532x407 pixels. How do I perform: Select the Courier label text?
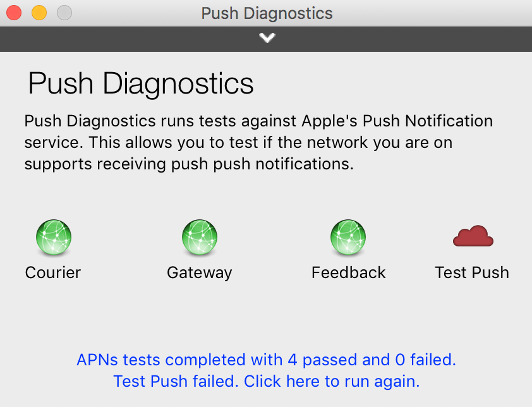pos(53,272)
